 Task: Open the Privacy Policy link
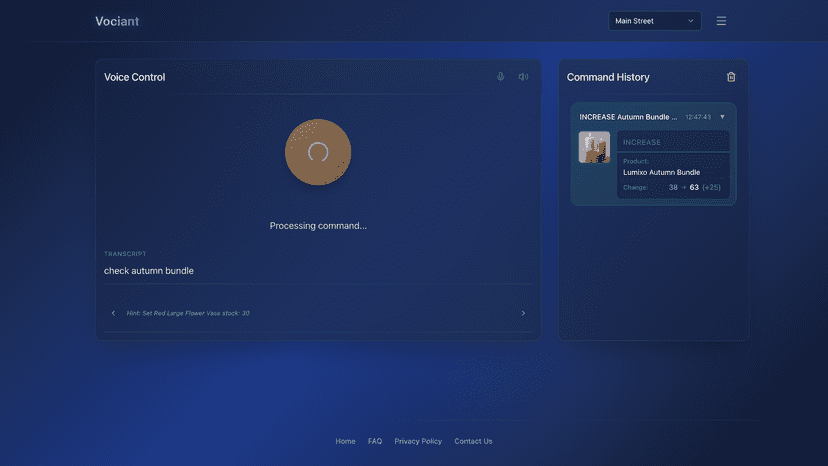pyautogui.click(x=418, y=441)
